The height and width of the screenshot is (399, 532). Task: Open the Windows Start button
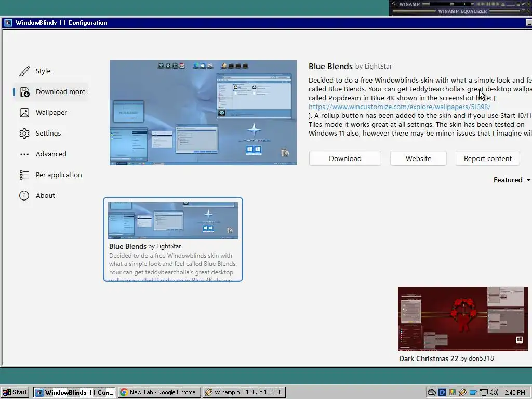(x=15, y=392)
